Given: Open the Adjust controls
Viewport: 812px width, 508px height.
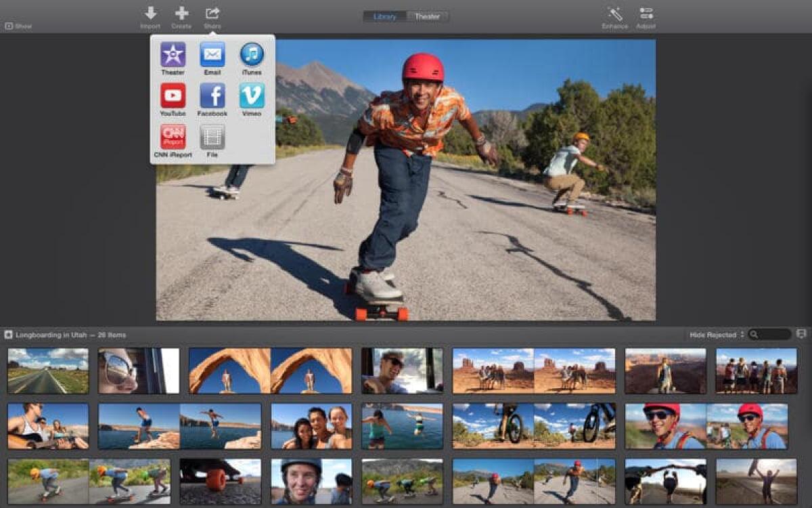Looking at the screenshot, I should tap(645, 15).
